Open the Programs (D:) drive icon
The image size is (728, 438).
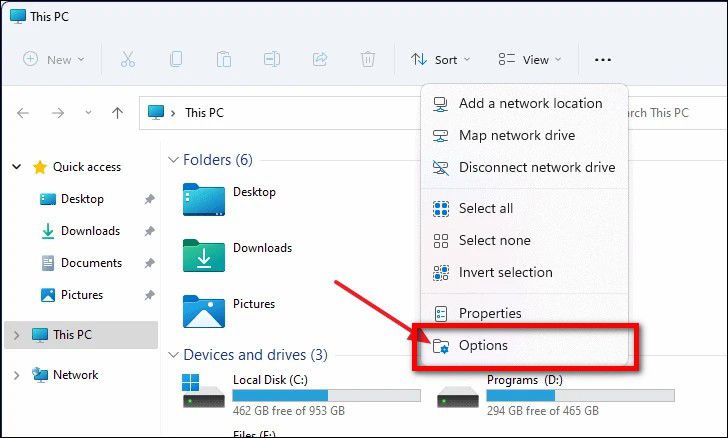[x=458, y=397]
